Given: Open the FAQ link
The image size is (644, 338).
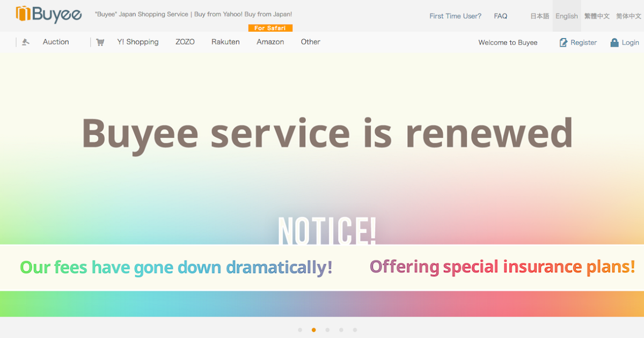Looking at the screenshot, I should point(501,16).
